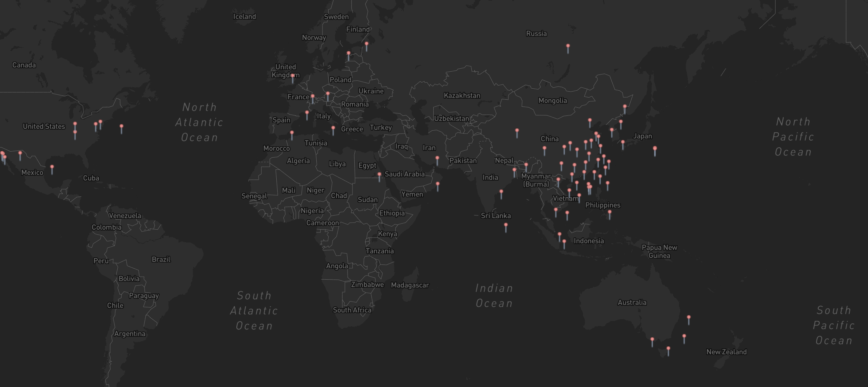868x387 pixels.
Task: Select the Tasmania pin south of Australia
Action: pos(668,349)
